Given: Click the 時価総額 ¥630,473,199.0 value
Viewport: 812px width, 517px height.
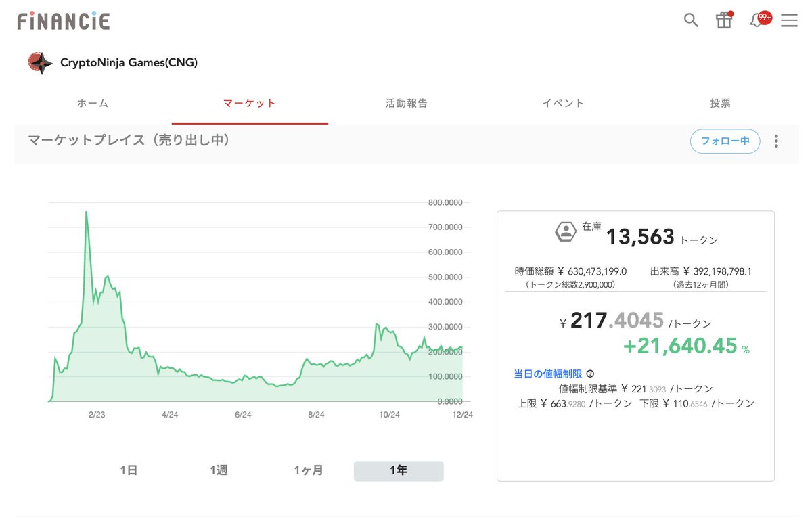Looking at the screenshot, I should 570,271.
